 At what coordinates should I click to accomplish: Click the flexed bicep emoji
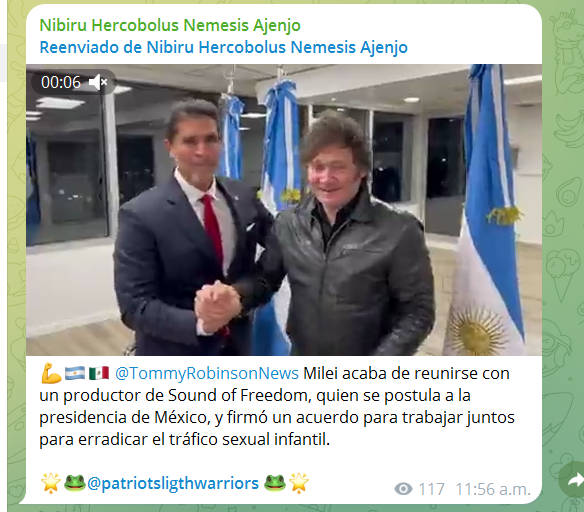[51, 373]
